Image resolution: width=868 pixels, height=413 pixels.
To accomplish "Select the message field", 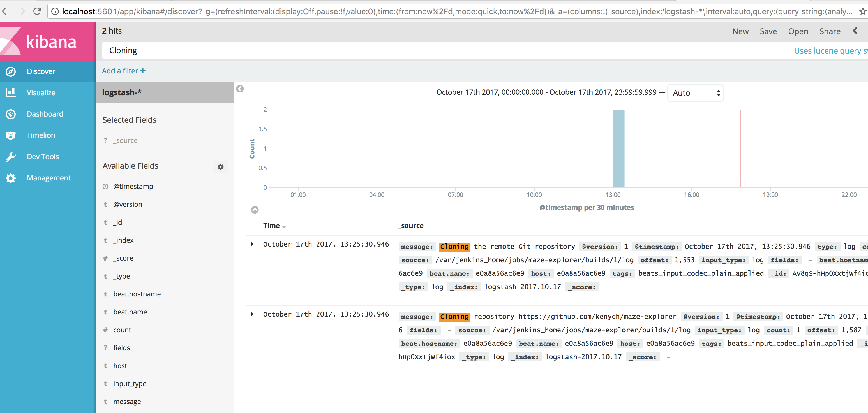I will tap(127, 402).
